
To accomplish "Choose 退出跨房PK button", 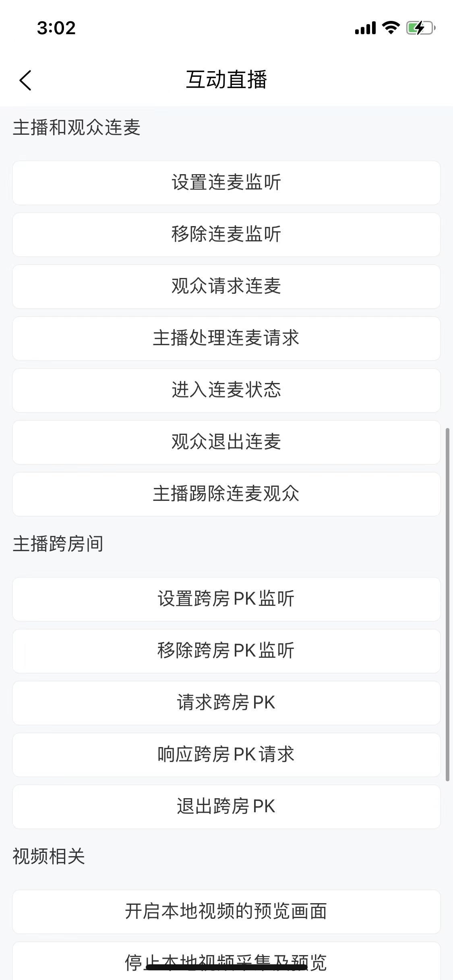I will pyautogui.click(x=226, y=807).
